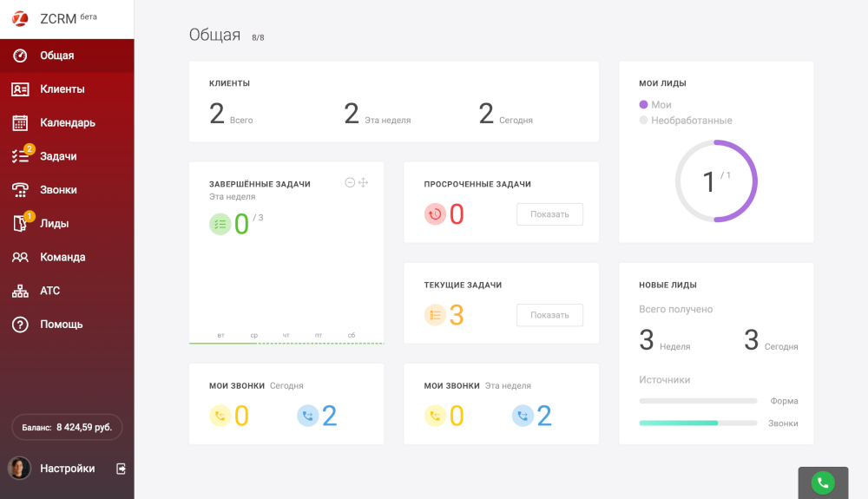Image resolution: width=868 pixels, height=499 pixels.
Task: Open the green phone dialer button
Action: click(x=823, y=483)
